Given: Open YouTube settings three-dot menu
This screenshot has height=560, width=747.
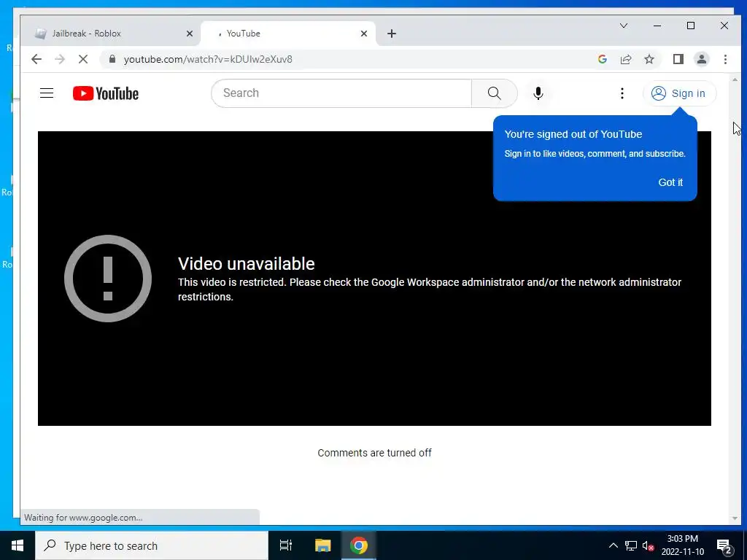Looking at the screenshot, I should click(x=622, y=93).
